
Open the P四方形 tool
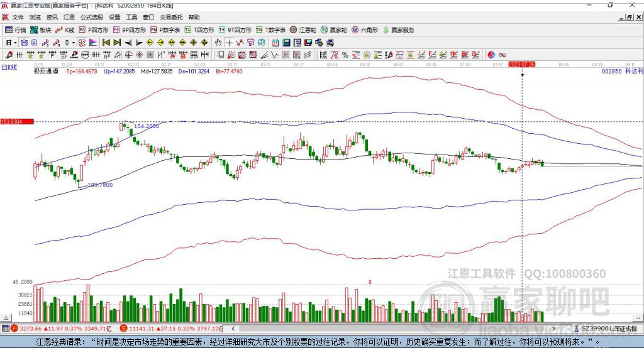point(94,30)
